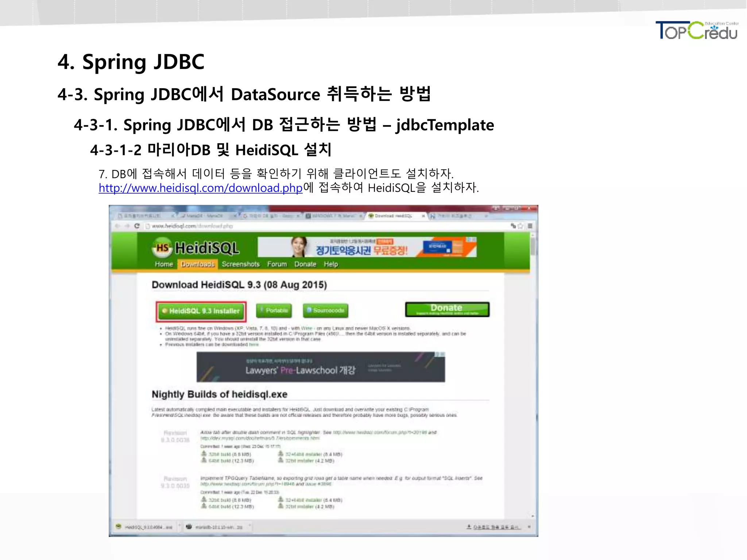Screen dimensions: 747x560
Task: Switch to the WINDOWS 7 MariaDB browser tab
Action: [x=333, y=216]
